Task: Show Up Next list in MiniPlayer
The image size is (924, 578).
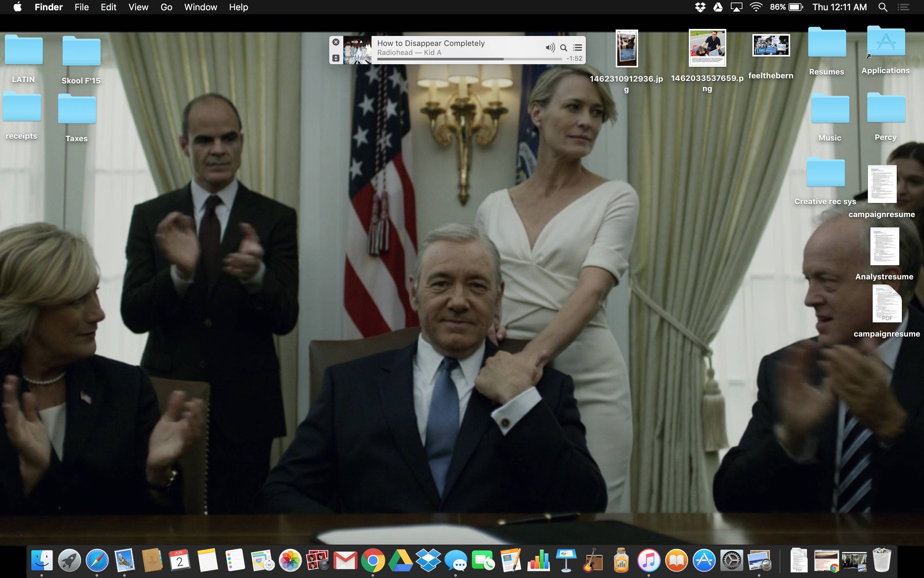Action: click(578, 48)
